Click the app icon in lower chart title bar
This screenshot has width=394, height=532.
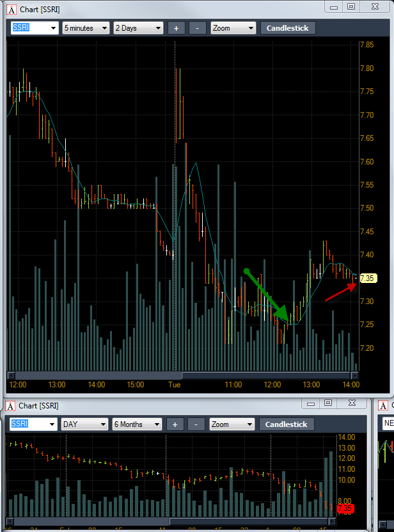(10, 406)
